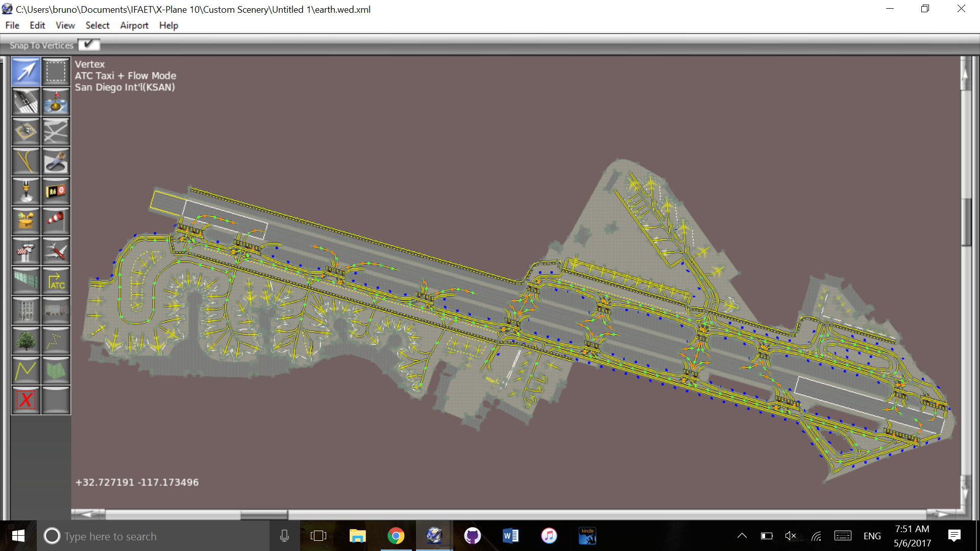Screen dimensions: 980x551
Task: Choose the red X Exclusion tool
Action: click(x=26, y=400)
